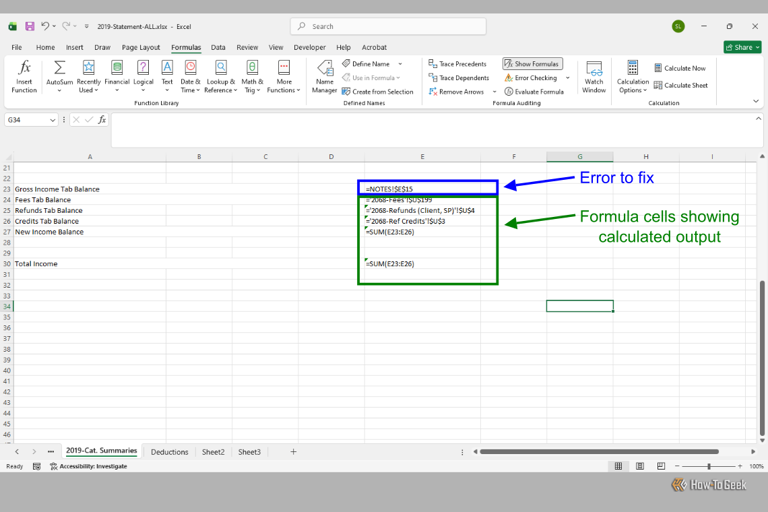
Task: Click the user account avatar
Action: click(x=678, y=26)
